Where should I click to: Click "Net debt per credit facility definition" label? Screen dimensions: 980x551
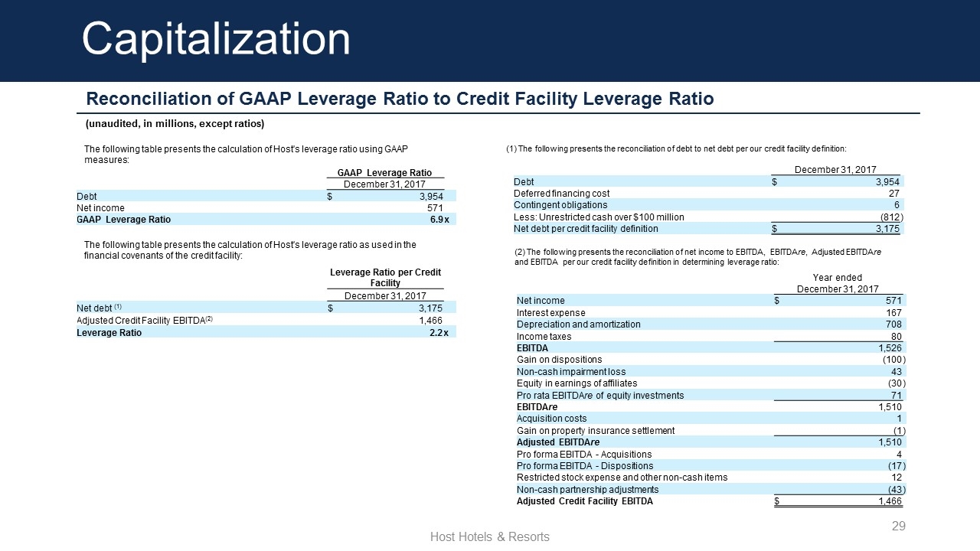pyautogui.click(x=586, y=228)
